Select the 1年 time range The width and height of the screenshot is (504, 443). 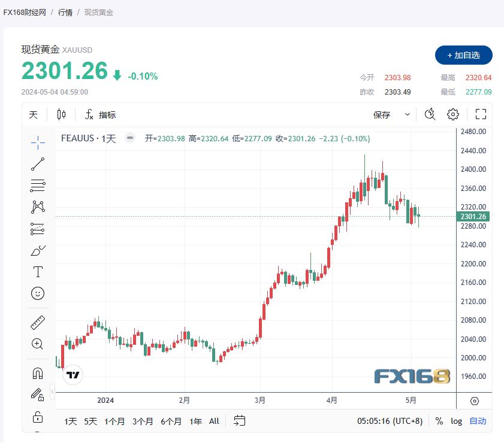pyautogui.click(x=195, y=421)
